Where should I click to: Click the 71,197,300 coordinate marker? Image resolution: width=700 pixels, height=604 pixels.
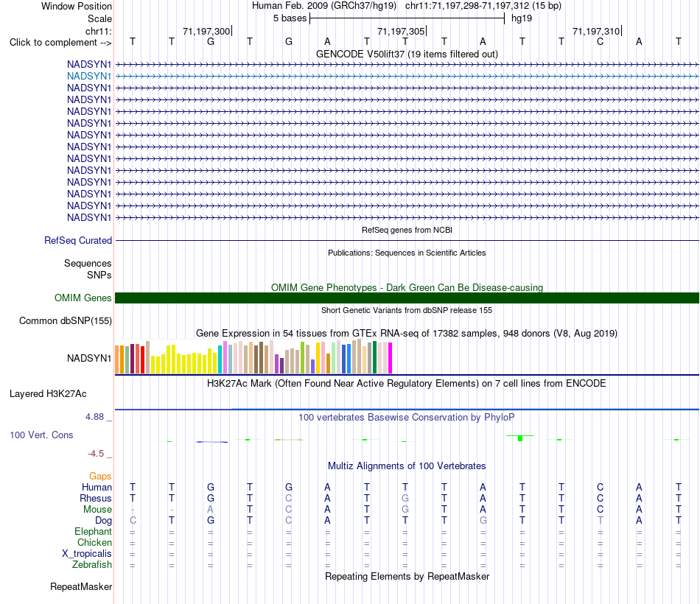[x=206, y=31]
